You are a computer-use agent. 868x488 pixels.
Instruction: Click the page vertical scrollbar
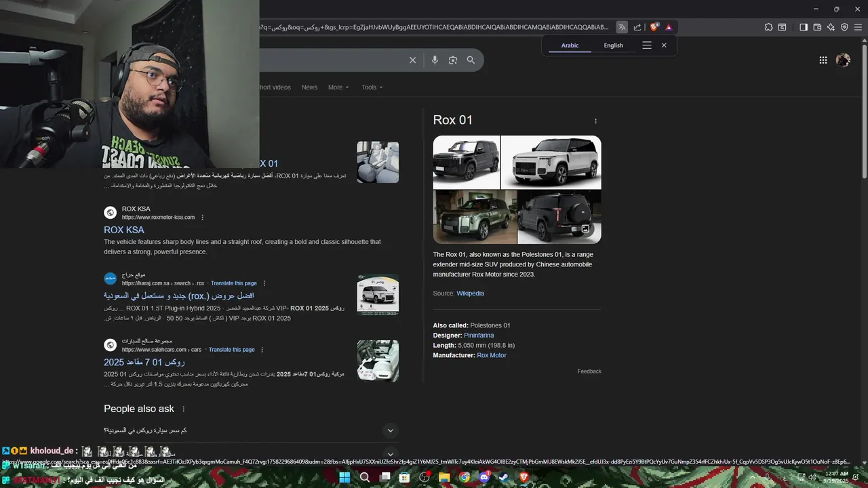coord(863,110)
